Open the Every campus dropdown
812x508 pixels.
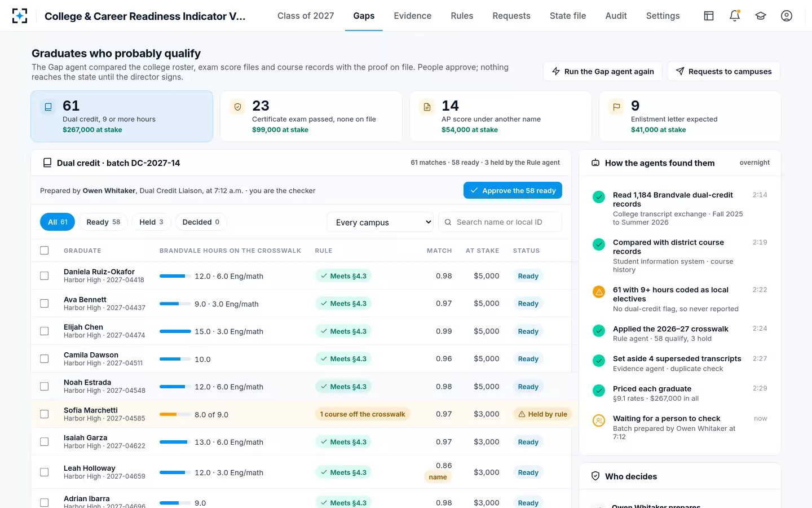click(381, 222)
